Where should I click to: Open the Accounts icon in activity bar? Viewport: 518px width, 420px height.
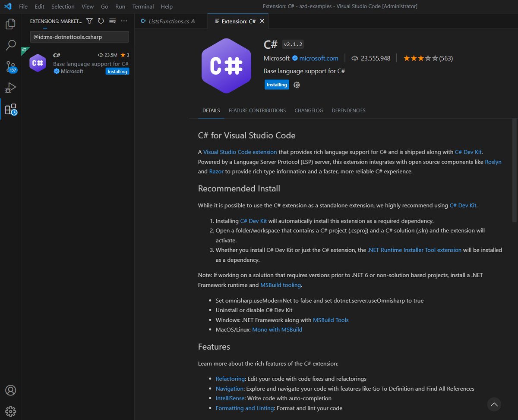tap(10, 390)
